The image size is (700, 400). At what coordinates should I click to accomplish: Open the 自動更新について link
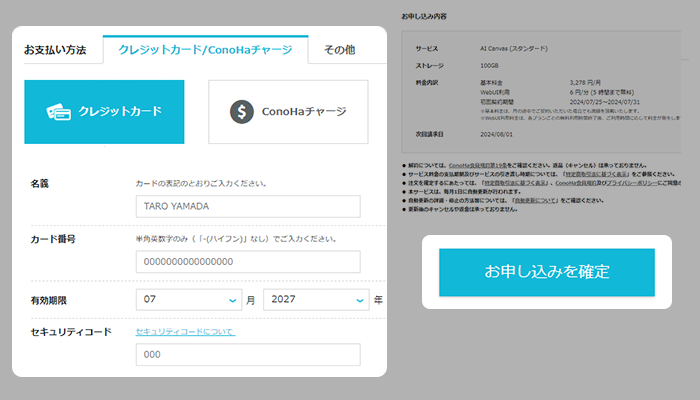tap(535, 200)
